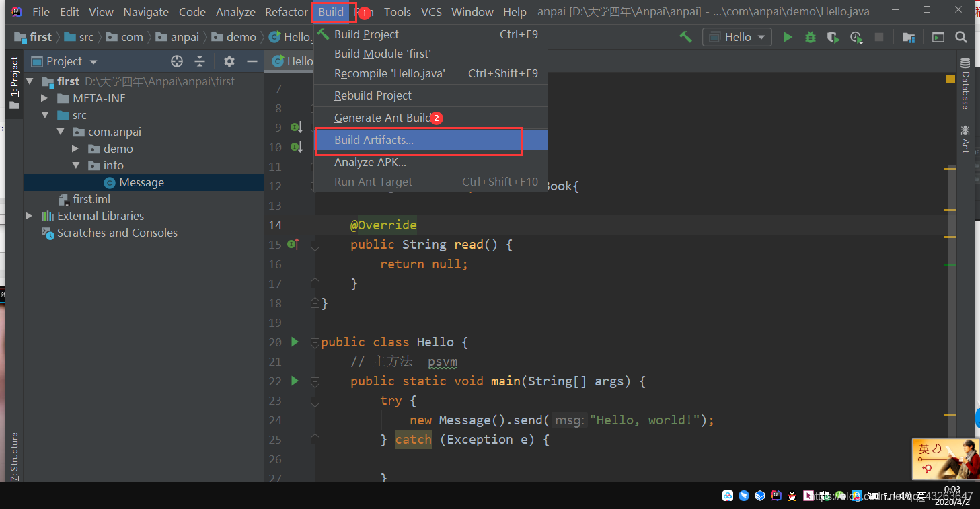Run Hello with Coverage shield icon

833,37
